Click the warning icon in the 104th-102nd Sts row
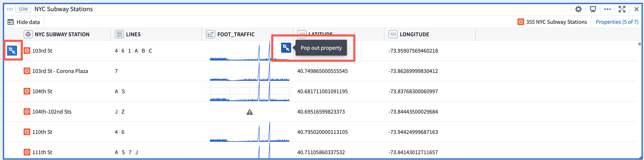 click(x=249, y=112)
